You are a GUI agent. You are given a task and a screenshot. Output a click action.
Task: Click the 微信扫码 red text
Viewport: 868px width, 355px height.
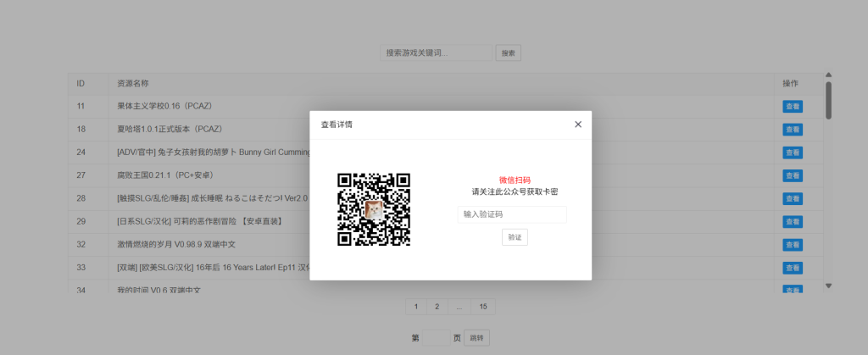(515, 180)
